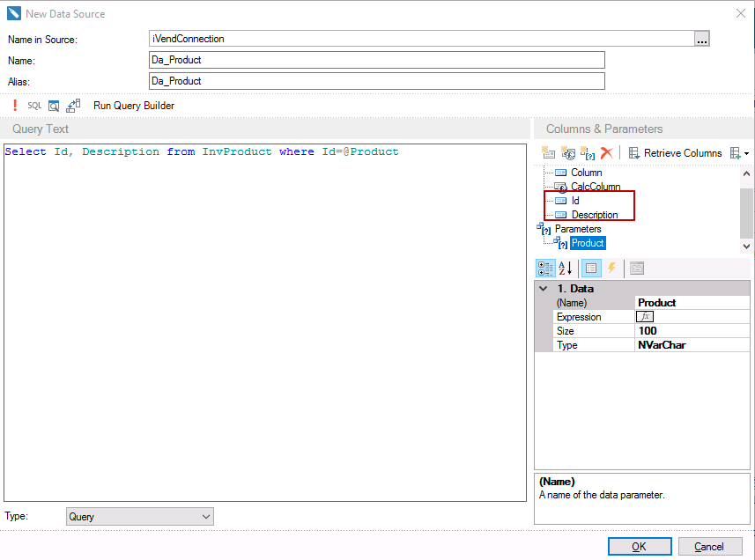Open the Expression fx editor button

(645, 317)
